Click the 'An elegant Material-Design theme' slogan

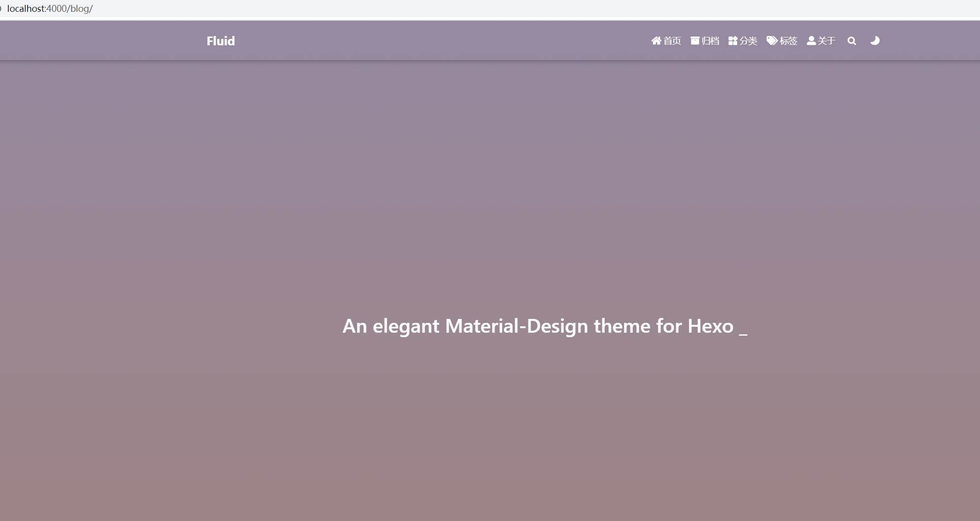(538, 326)
